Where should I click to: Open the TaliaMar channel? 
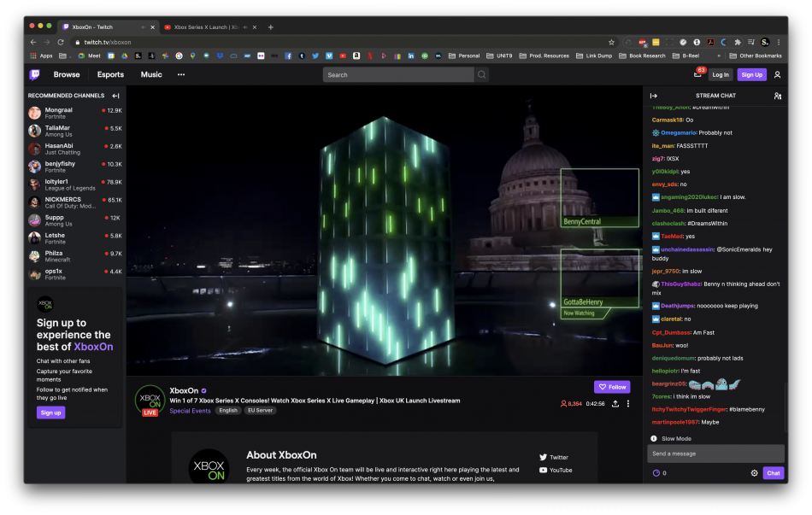click(x=75, y=131)
